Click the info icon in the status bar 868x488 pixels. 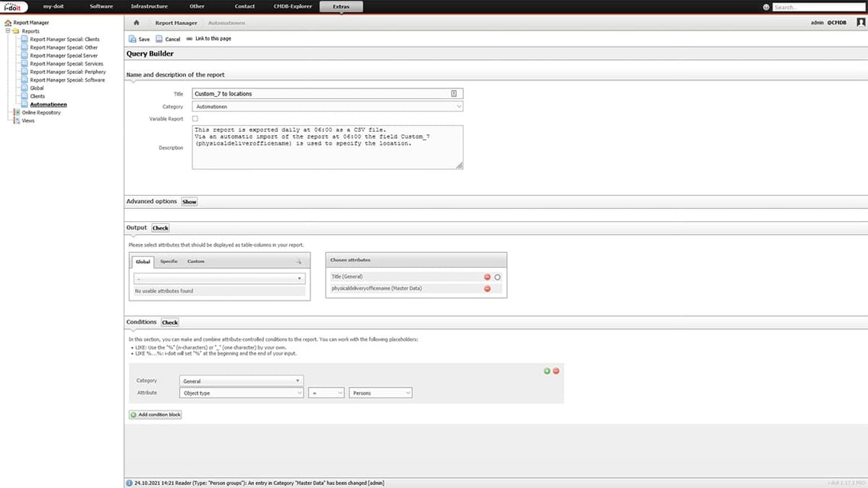[129, 483]
